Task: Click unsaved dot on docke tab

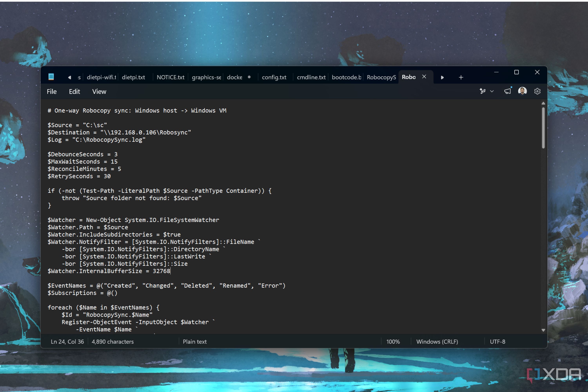Action: 249,77
